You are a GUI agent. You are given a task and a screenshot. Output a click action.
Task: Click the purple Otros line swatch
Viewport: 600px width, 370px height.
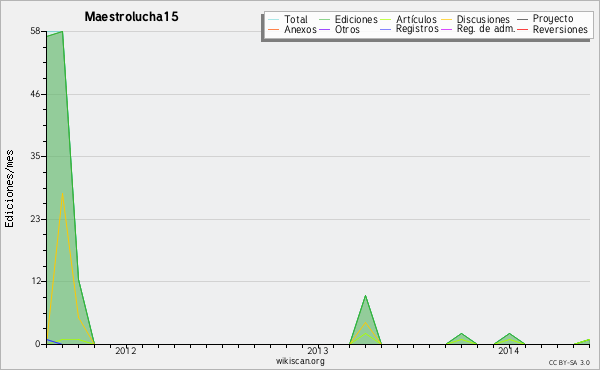[x=324, y=29]
